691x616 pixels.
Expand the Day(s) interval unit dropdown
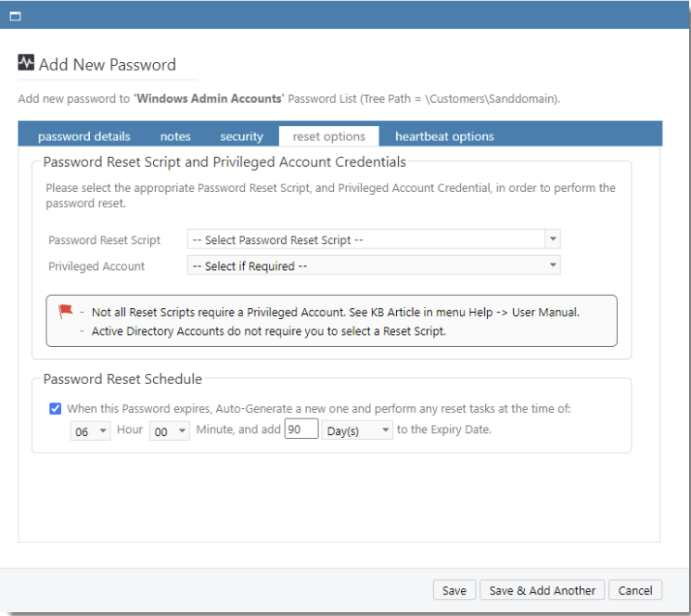coord(356,431)
